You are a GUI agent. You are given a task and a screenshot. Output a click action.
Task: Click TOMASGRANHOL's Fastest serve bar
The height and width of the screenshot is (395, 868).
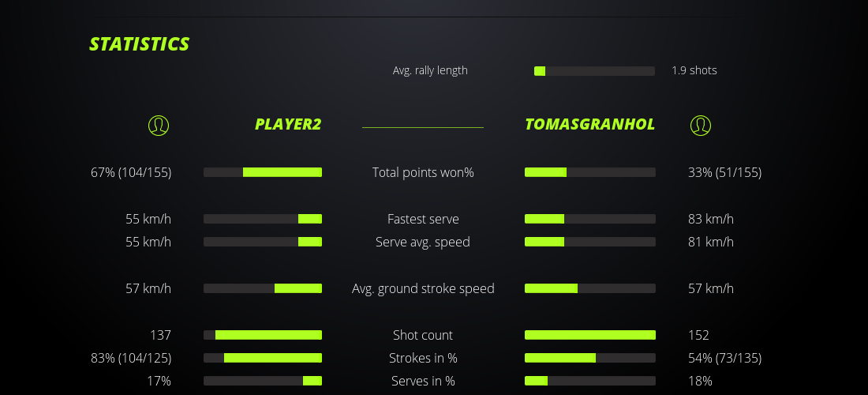[x=589, y=219]
